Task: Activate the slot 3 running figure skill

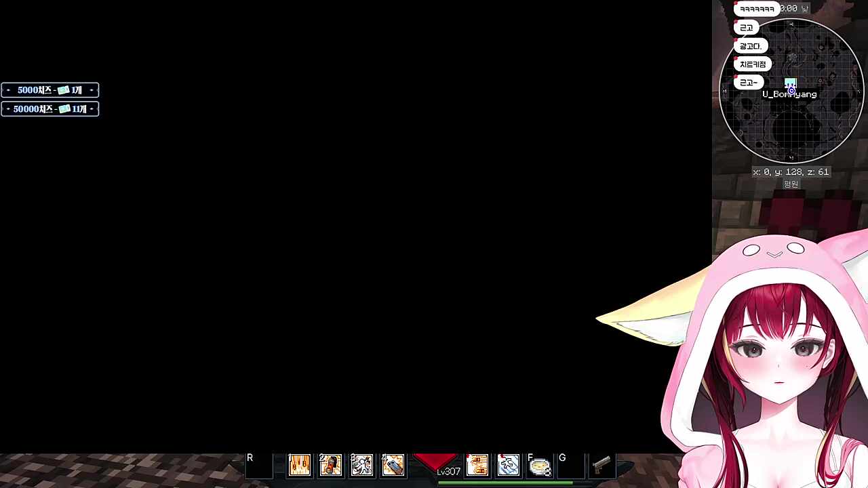Action: pos(361,465)
